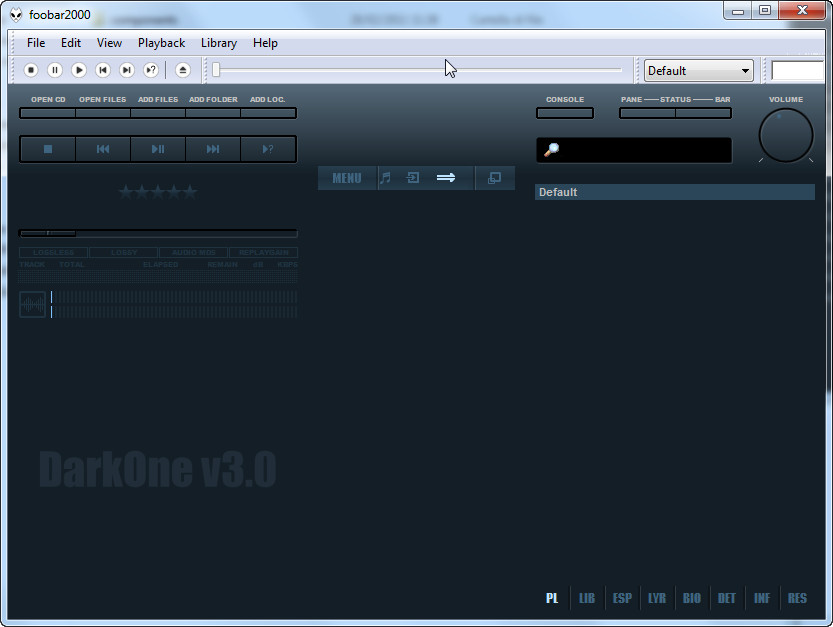Switch to the PL tab

click(x=552, y=598)
